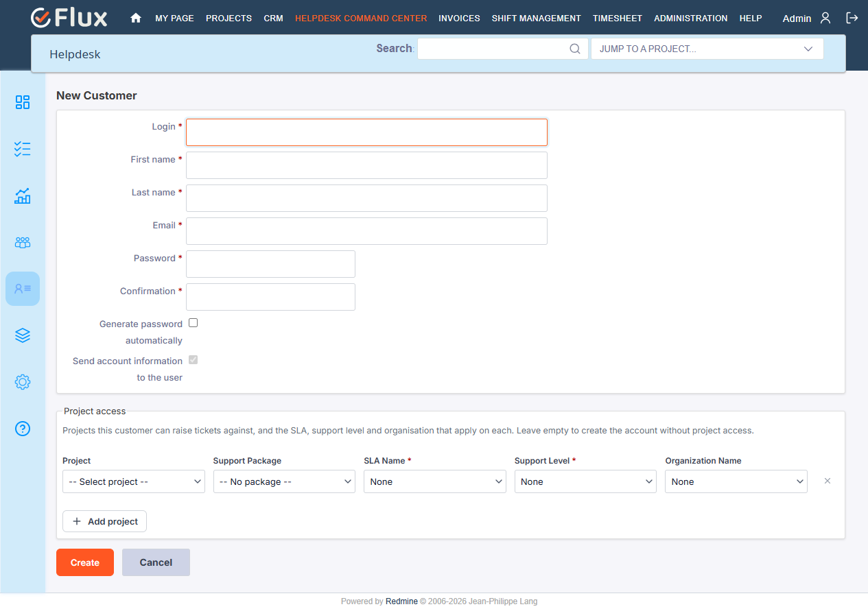868x609 pixels.
Task: Open the Jump to a project dropdown
Action: tap(707, 49)
